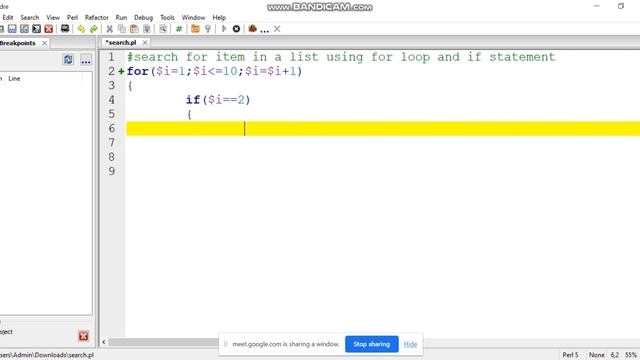Click the horizontal scrollbar left arrow
The image size is (640, 360).
pyautogui.click(x=104, y=342)
